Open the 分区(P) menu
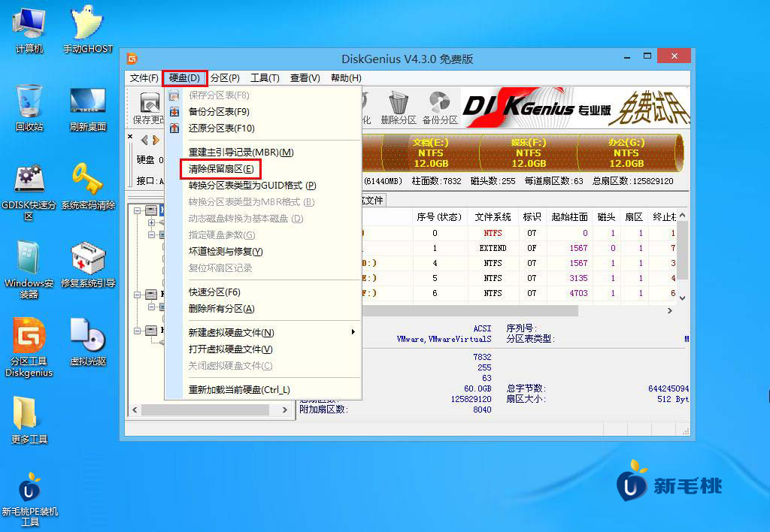 click(x=225, y=78)
